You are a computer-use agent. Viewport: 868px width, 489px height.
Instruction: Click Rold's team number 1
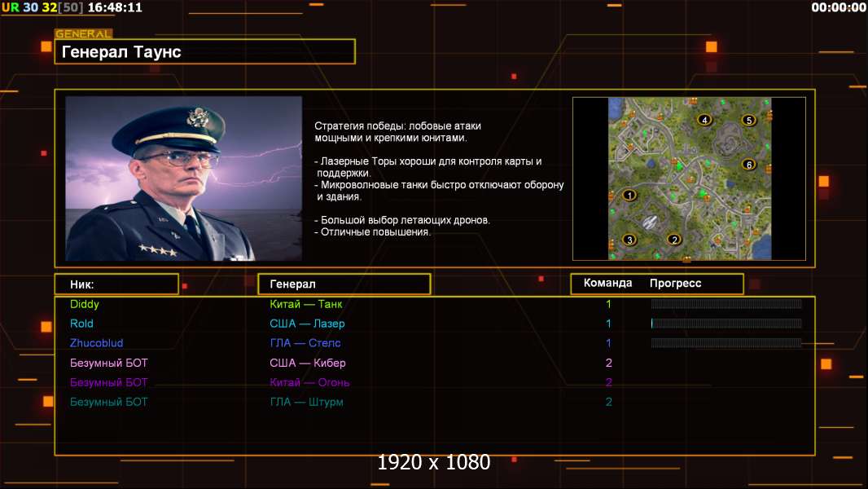click(x=608, y=324)
